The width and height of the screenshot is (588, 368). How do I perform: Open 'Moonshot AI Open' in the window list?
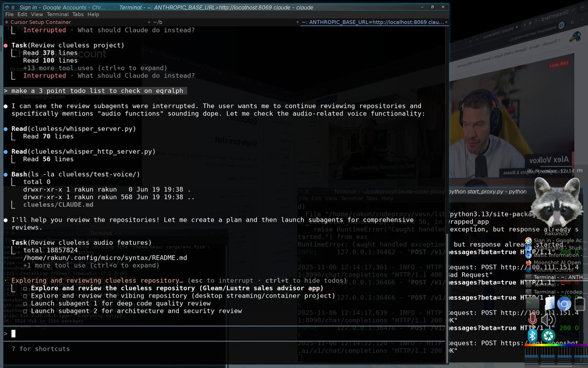click(556, 263)
